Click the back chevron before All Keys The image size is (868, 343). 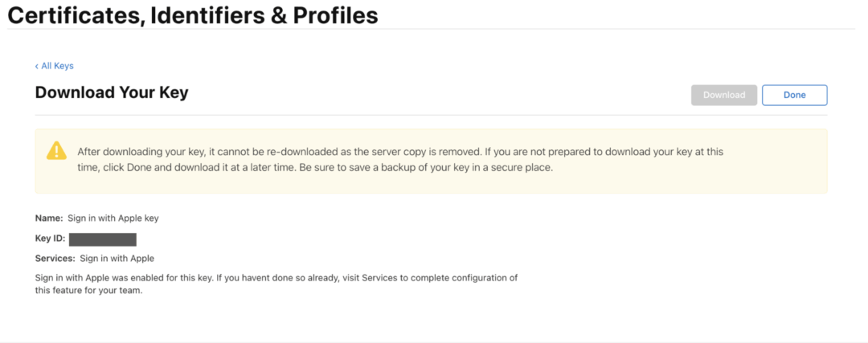(x=36, y=67)
